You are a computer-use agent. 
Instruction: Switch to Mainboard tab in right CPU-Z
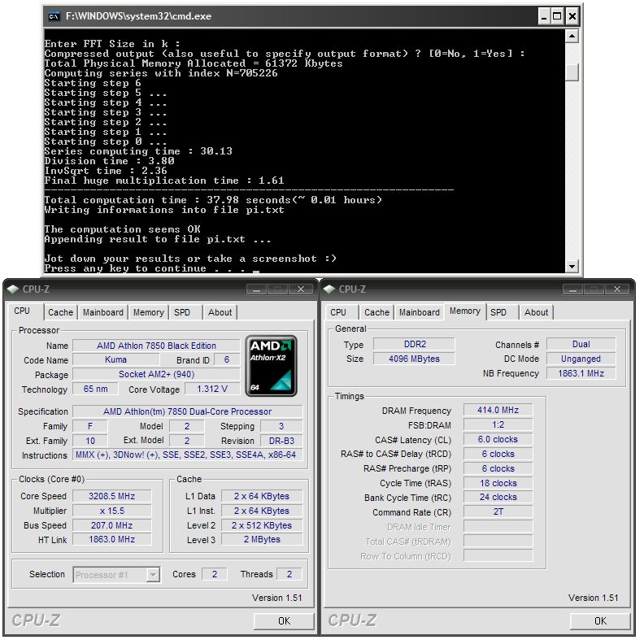420,312
